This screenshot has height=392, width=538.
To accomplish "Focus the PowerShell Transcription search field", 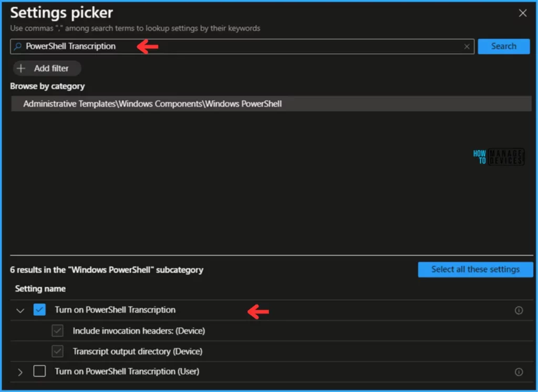I will click(242, 46).
